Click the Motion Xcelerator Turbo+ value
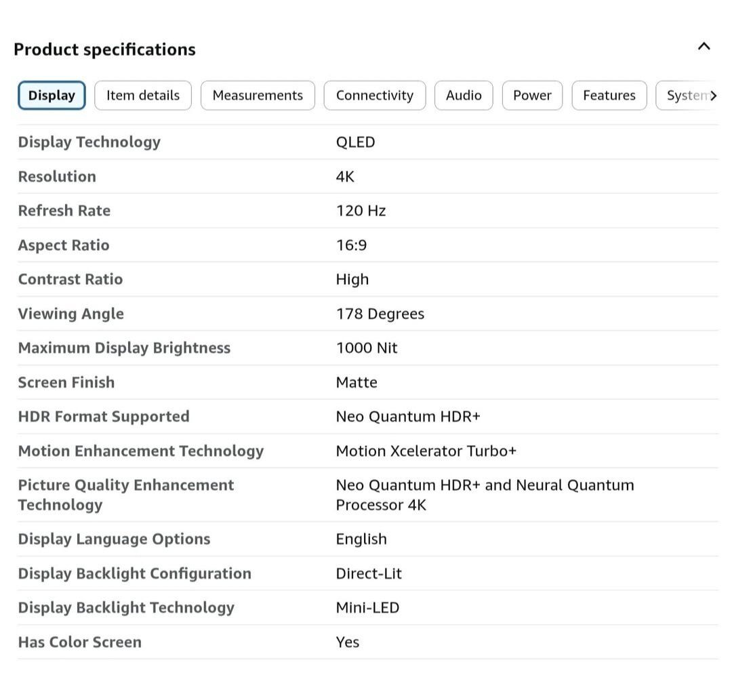Viewport: 732px width, 700px height. click(x=426, y=451)
